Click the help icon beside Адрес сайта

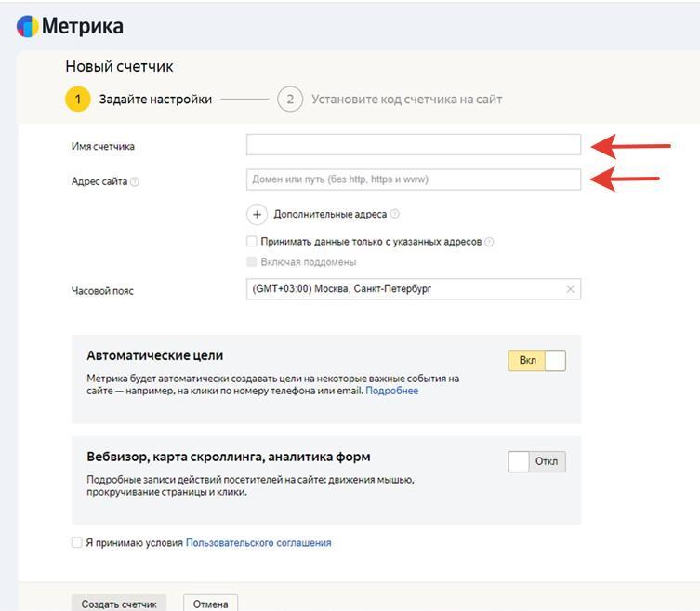coord(135,182)
